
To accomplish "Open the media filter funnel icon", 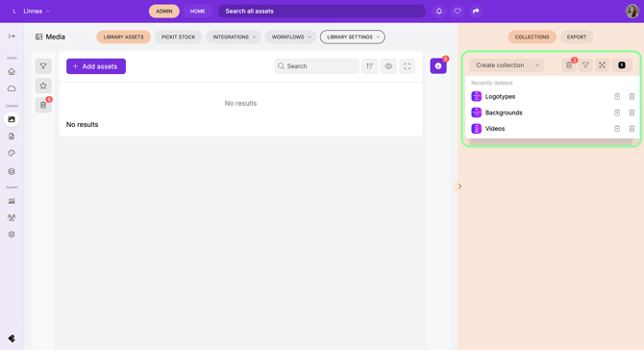I will 43,66.
